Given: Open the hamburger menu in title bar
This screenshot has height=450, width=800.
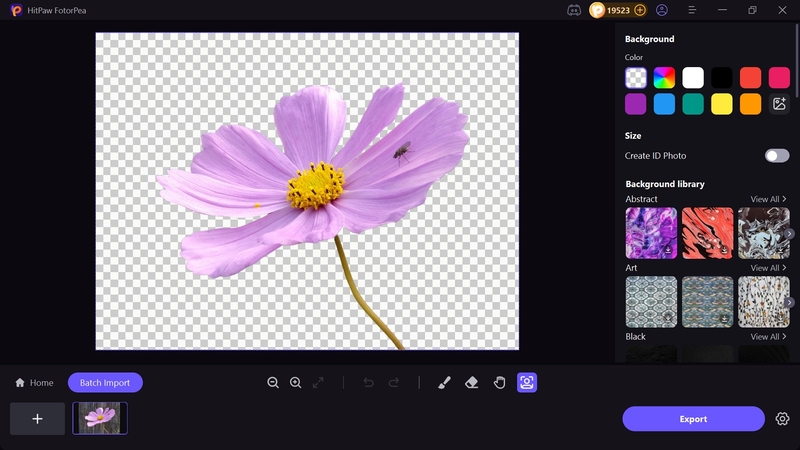Looking at the screenshot, I should tap(692, 10).
